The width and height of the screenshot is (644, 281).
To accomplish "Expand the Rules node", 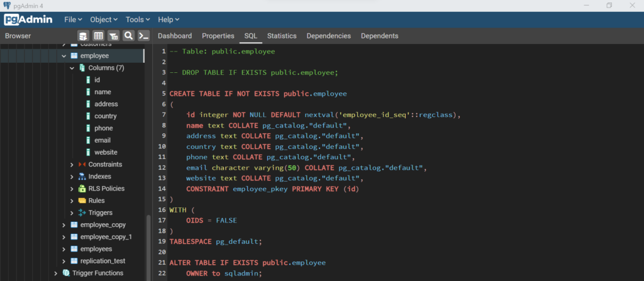I will [x=72, y=201].
